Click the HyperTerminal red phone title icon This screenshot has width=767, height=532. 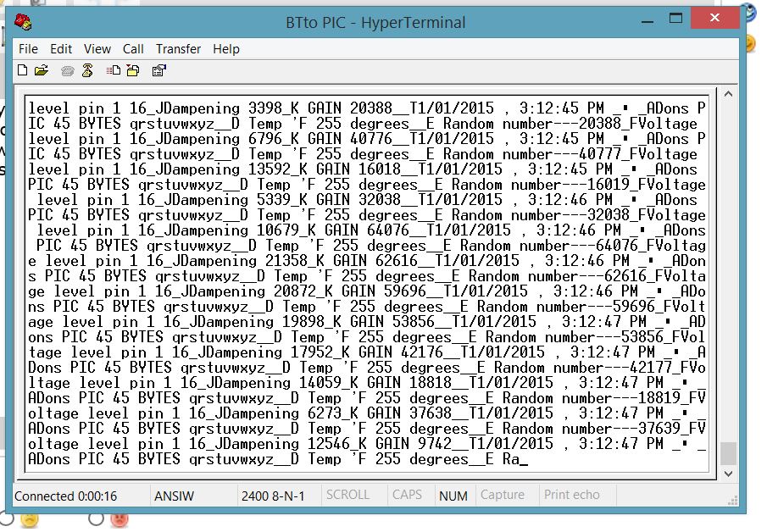(x=24, y=23)
